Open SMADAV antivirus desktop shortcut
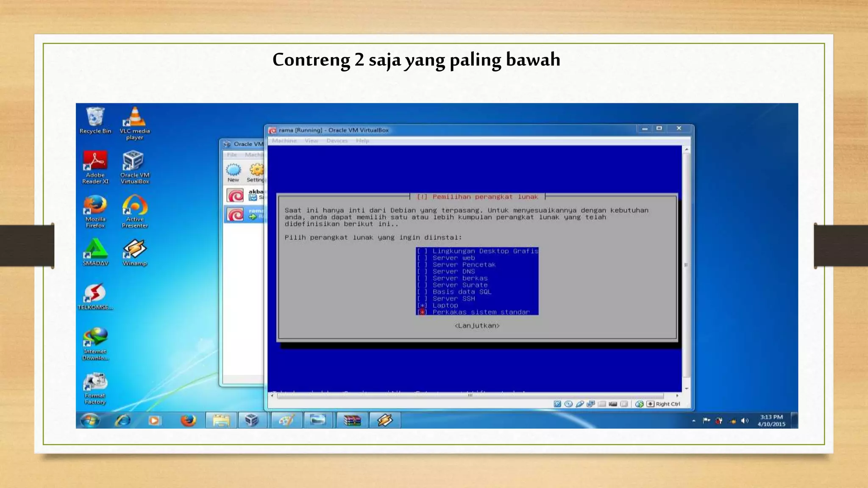868x488 pixels. click(x=95, y=252)
